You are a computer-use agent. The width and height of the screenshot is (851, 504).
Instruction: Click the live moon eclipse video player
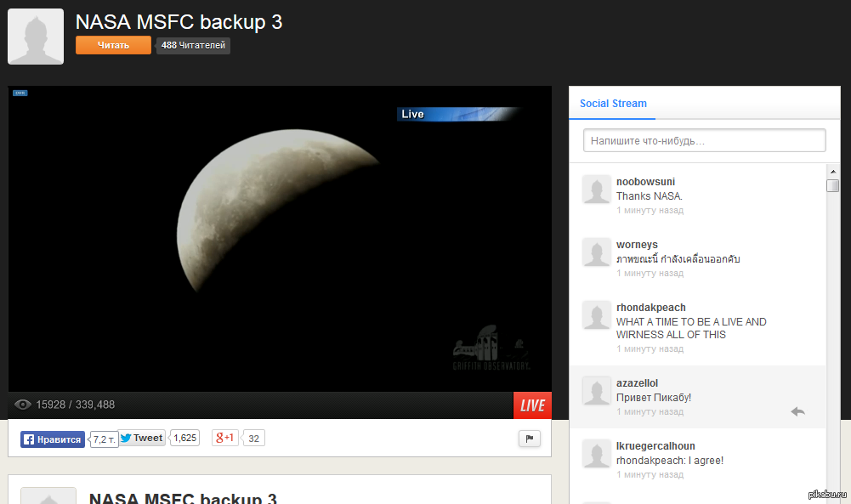280,239
